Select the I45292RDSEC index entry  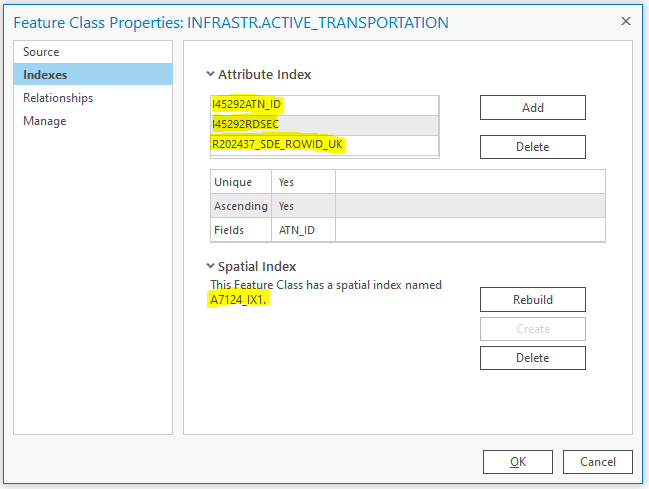pos(245,124)
